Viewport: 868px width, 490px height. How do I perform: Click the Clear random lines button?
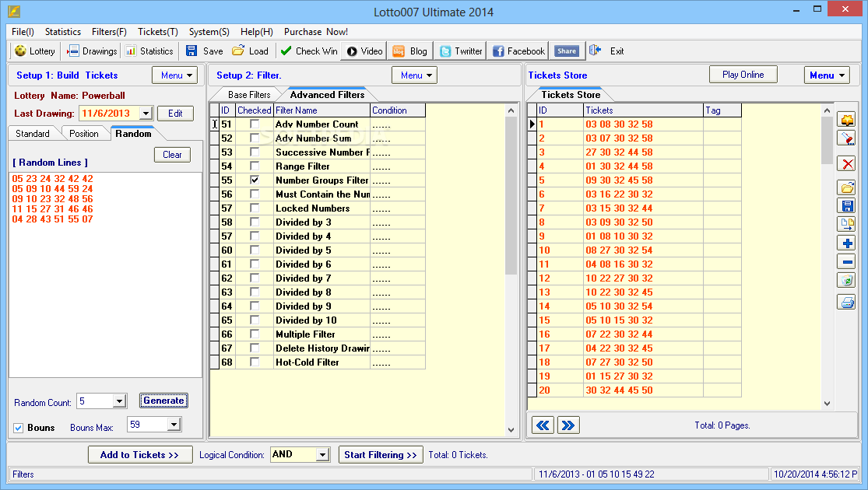pyautogui.click(x=172, y=155)
